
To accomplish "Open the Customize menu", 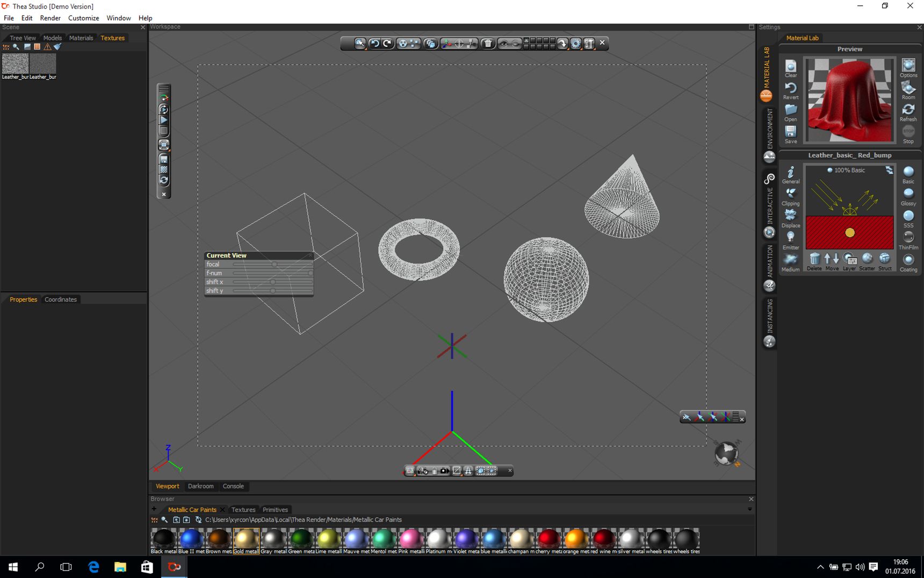I will click(x=83, y=18).
